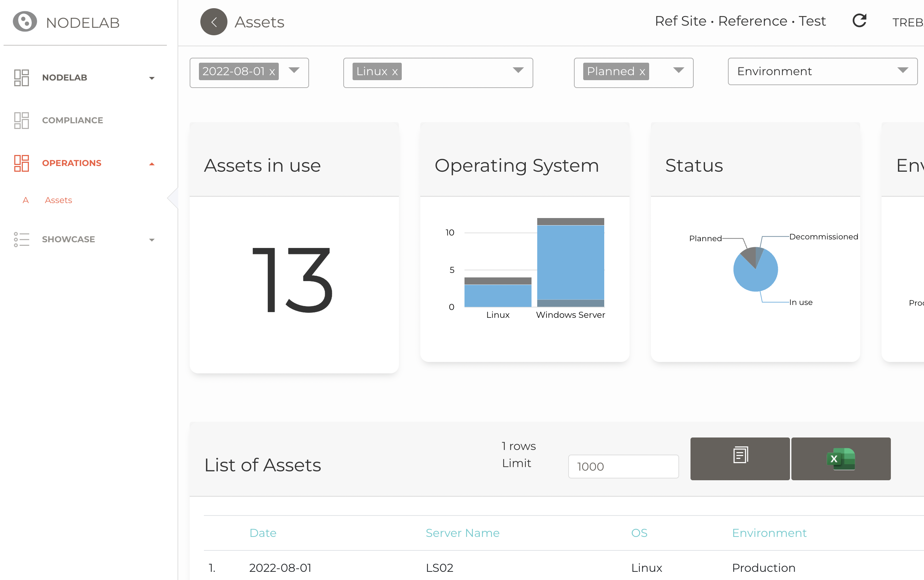The width and height of the screenshot is (924, 580).
Task: Click the back arrow button beside Assets
Action: [x=213, y=22]
